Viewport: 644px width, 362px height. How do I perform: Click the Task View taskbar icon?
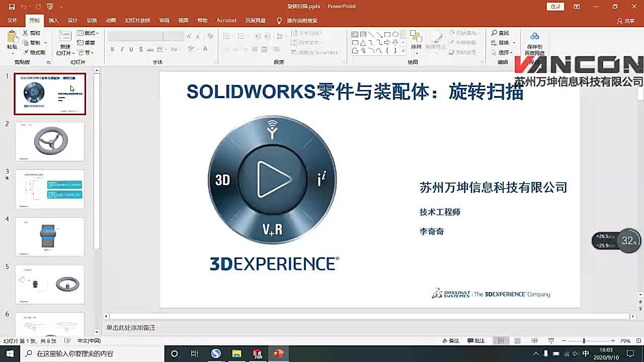coord(195,353)
